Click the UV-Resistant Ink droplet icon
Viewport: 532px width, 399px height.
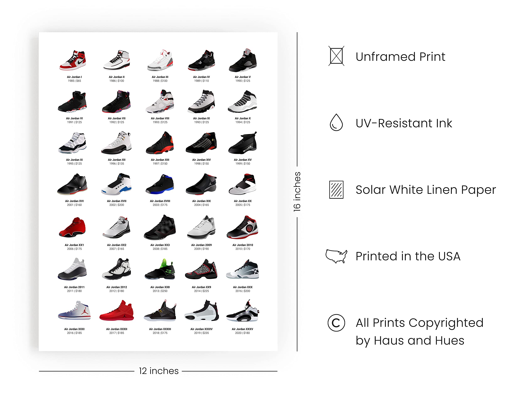[336, 122]
